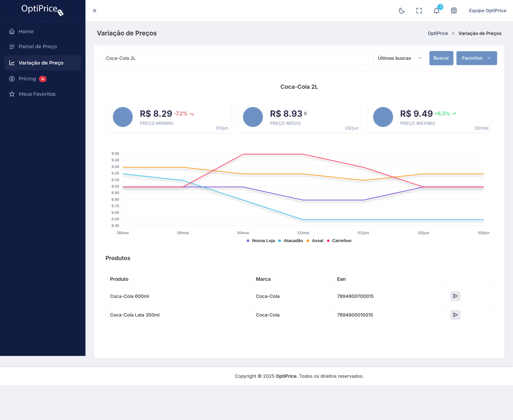
Task: Open Equipe OptiPrice user menu
Action: coord(488,11)
